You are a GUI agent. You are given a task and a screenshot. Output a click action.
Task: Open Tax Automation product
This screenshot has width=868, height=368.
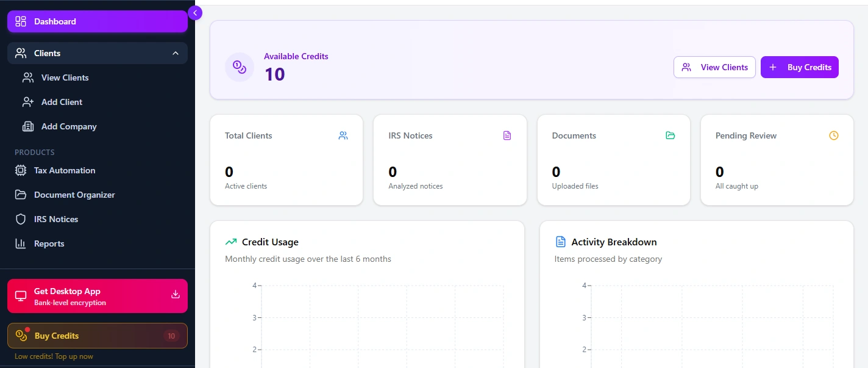(65, 170)
